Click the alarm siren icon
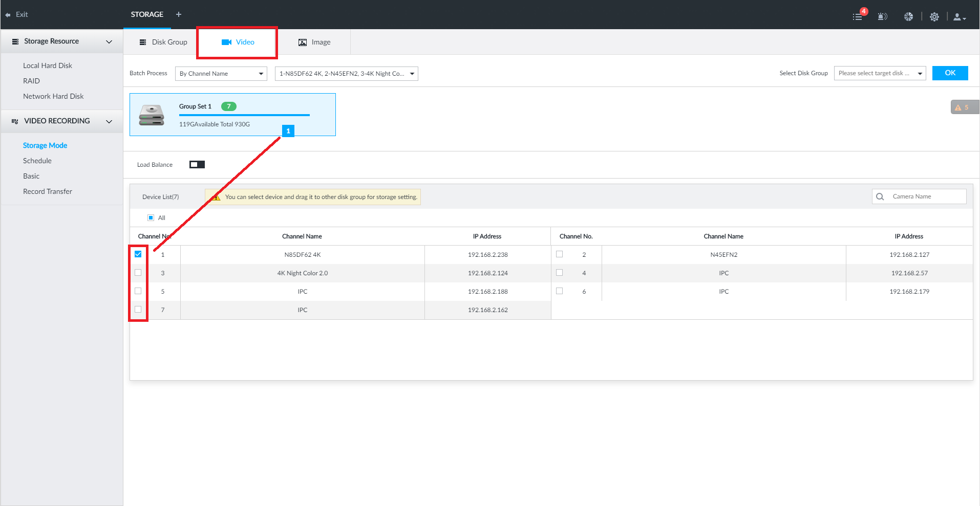Screen dimensions: 980x506 (x=882, y=16)
